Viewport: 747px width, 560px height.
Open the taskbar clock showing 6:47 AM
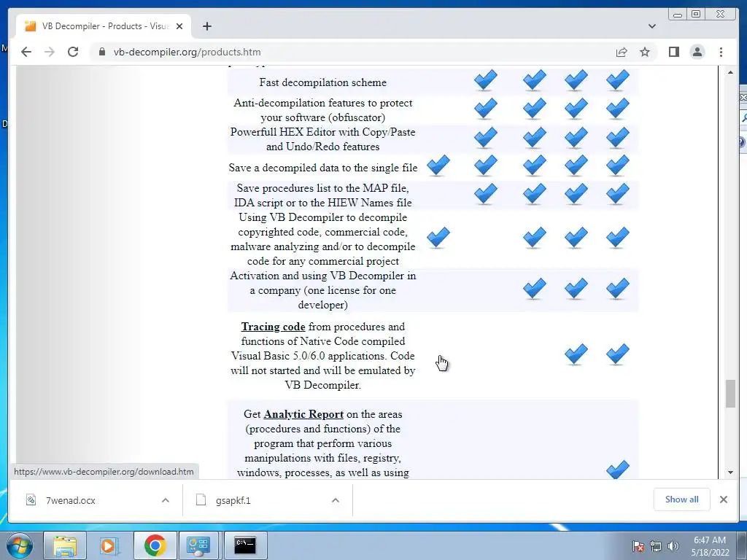[710, 545]
